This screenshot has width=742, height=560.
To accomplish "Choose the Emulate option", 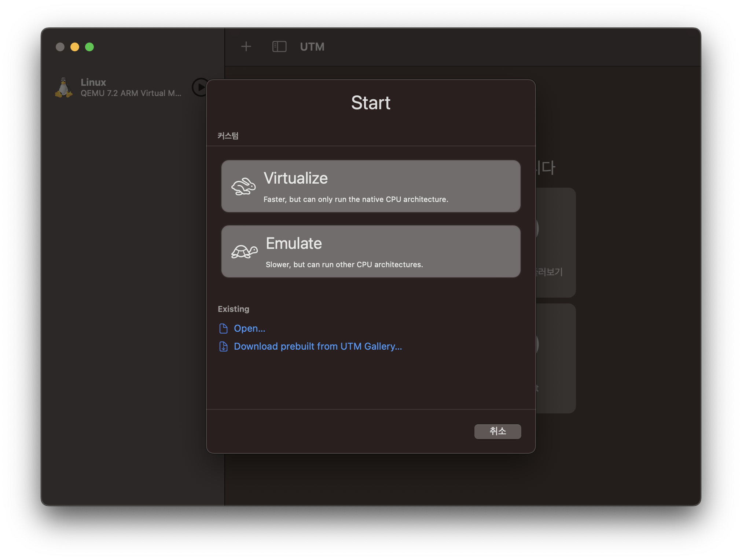I will point(371,251).
